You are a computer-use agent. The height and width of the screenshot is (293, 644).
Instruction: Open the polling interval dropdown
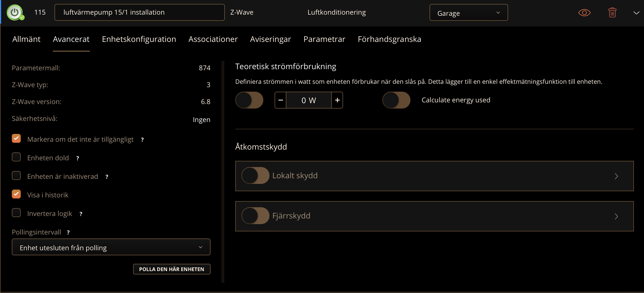click(111, 247)
